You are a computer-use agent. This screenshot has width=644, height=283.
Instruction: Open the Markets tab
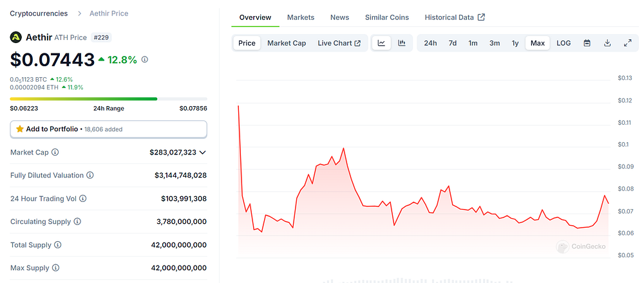[x=301, y=17]
